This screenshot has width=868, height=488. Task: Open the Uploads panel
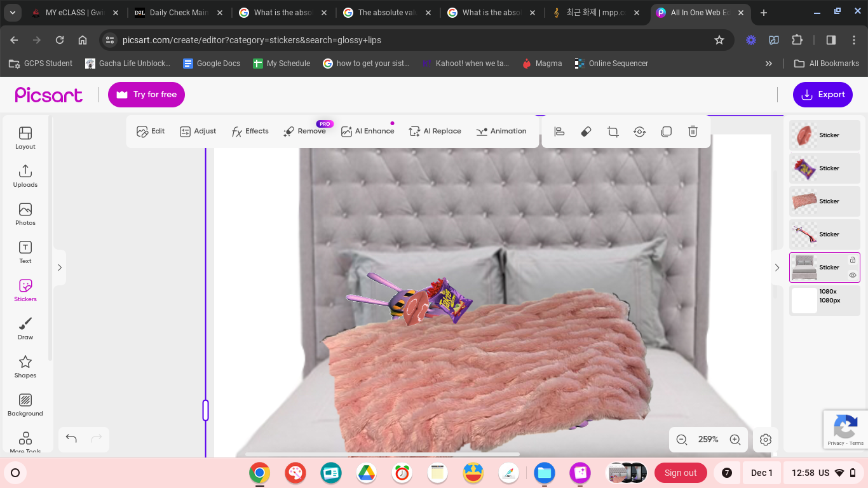click(x=25, y=175)
